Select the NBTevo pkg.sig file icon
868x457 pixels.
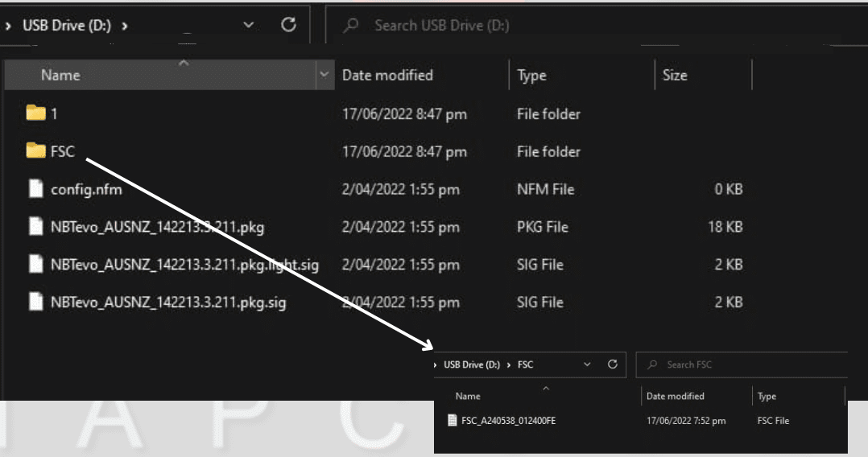click(x=36, y=302)
